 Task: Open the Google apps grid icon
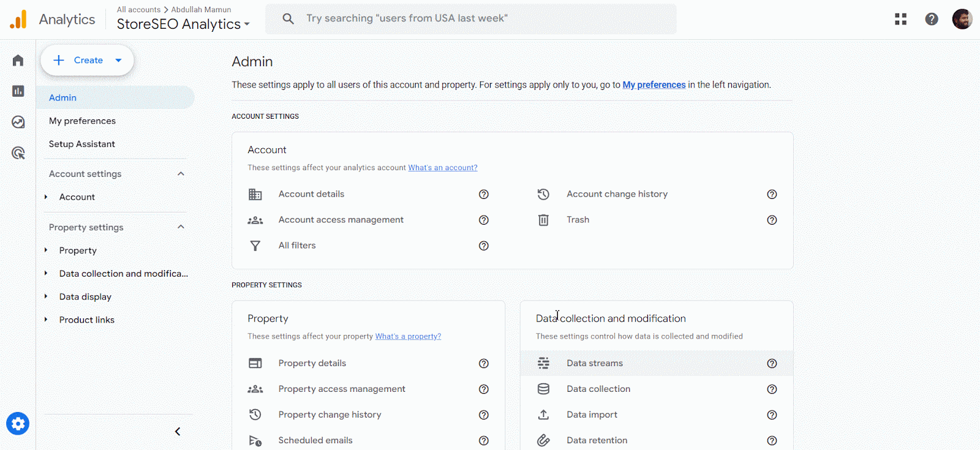(900, 19)
